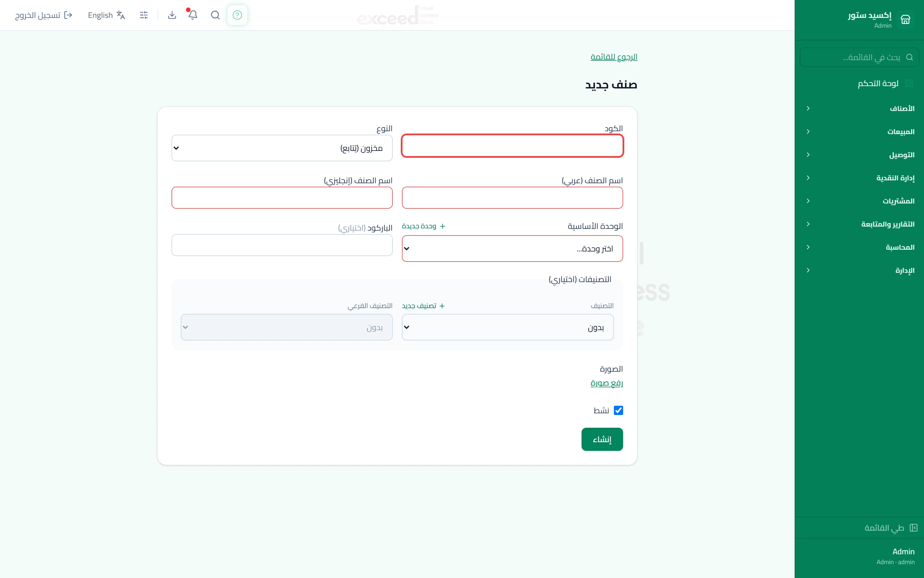Click the download icon in top bar
This screenshot has height=578, width=924.
pos(172,15)
